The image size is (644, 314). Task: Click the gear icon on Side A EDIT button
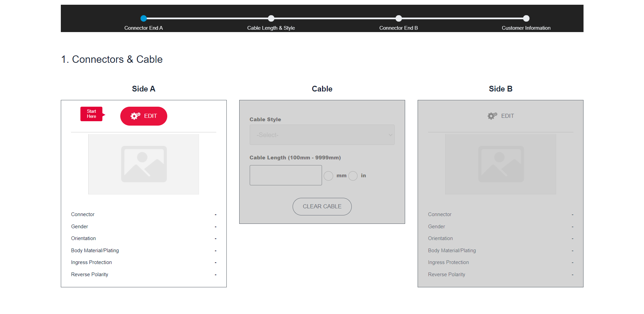click(135, 116)
